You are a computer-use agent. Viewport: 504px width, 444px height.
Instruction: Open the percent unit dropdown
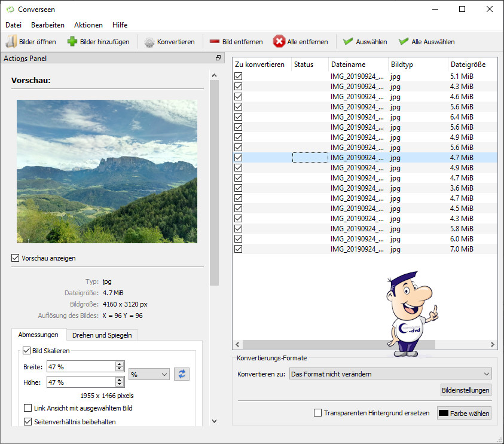point(149,374)
